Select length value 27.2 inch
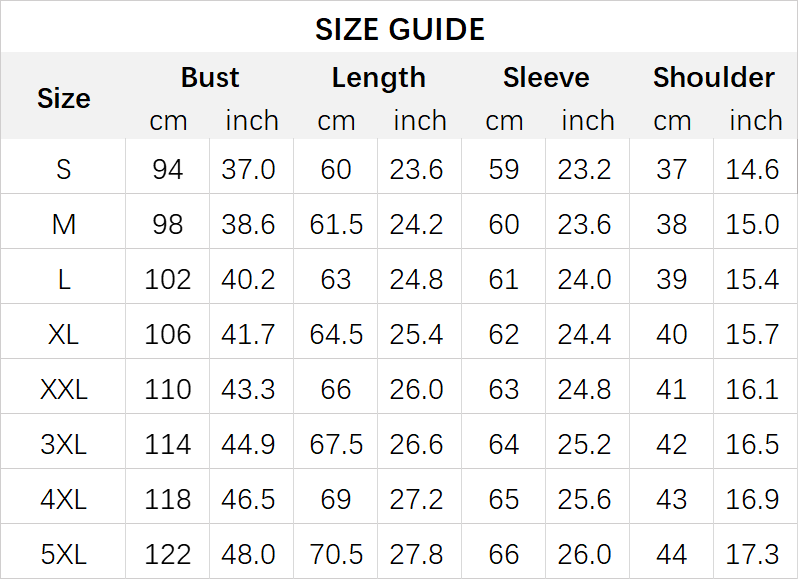798x579 pixels. click(x=417, y=498)
